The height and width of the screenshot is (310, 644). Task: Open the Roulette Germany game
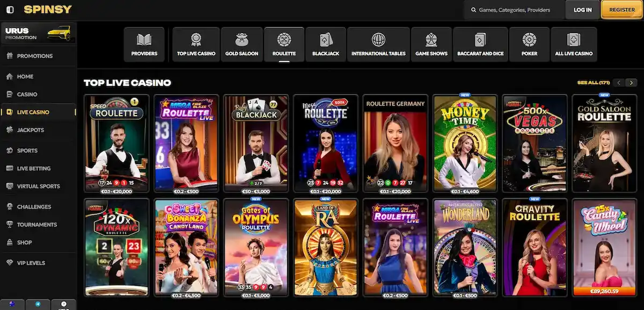tap(396, 143)
